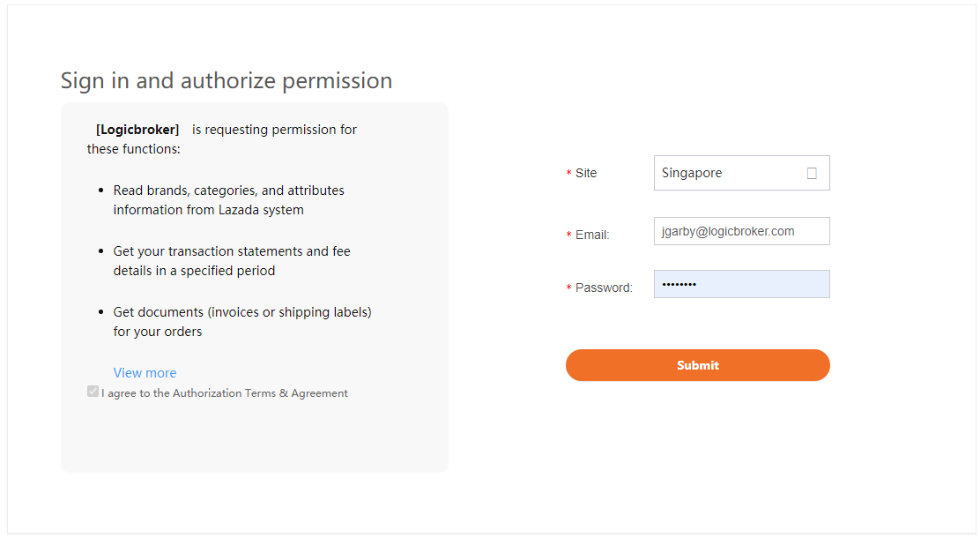Click the Singapore value text in Site selector
980x538 pixels.
coord(692,173)
